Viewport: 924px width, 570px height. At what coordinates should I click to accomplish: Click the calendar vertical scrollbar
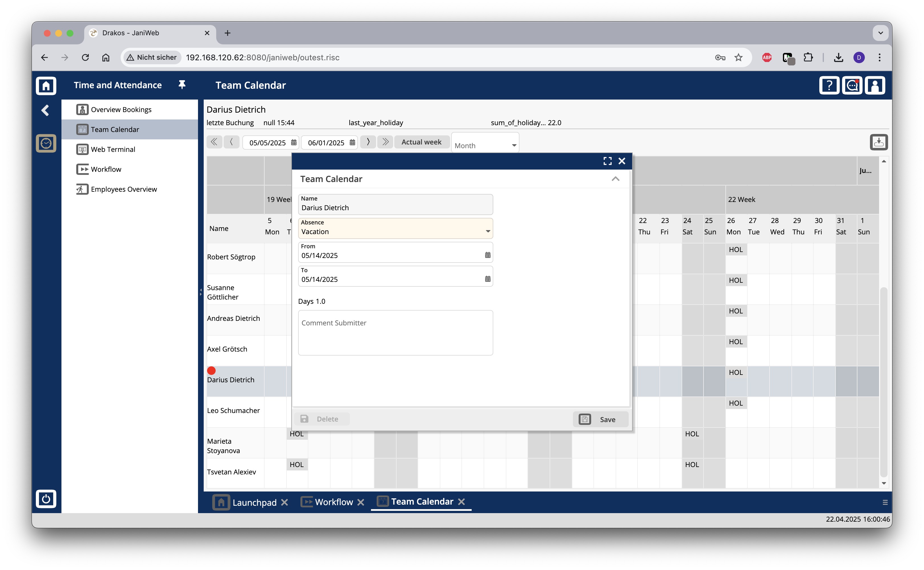pos(883,381)
